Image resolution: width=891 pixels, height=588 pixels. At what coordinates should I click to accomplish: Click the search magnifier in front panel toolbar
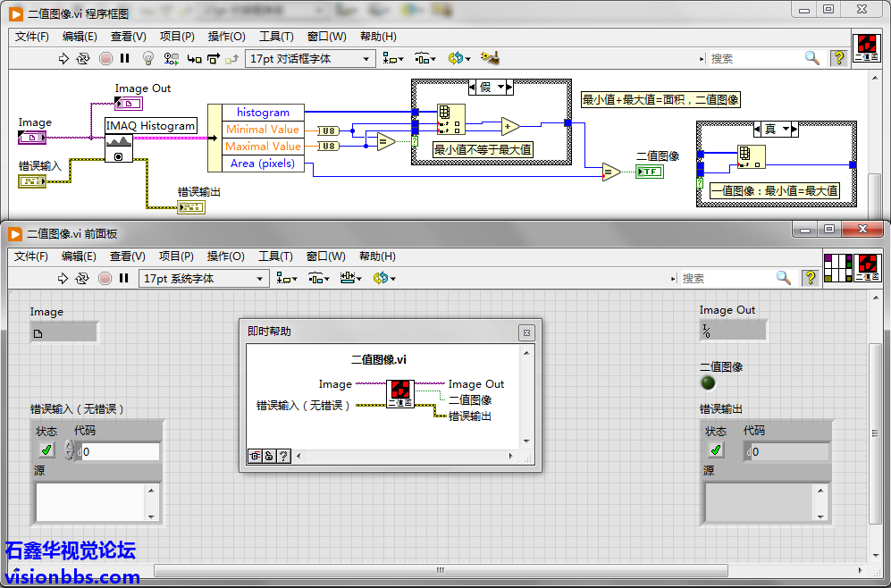pyautogui.click(x=784, y=278)
